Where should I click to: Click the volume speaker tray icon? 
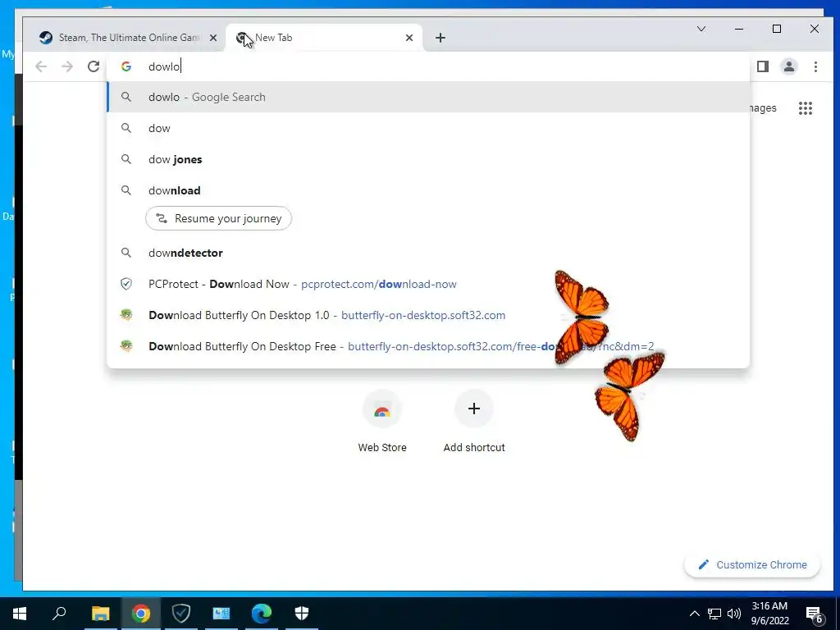click(x=734, y=614)
